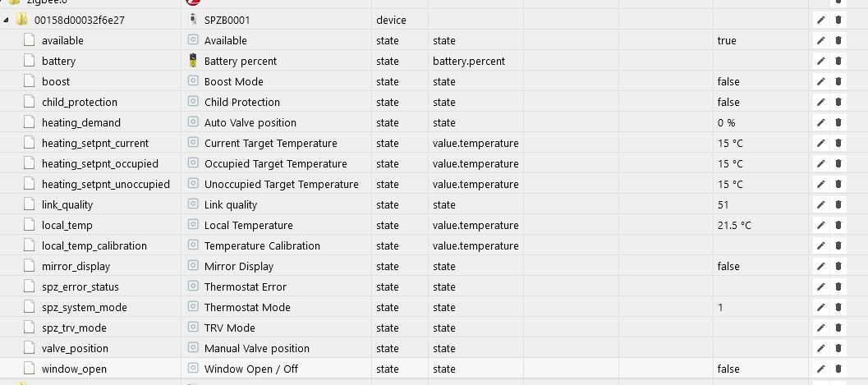Delete the battery state with trash icon
The width and height of the screenshot is (868, 385).
(838, 61)
